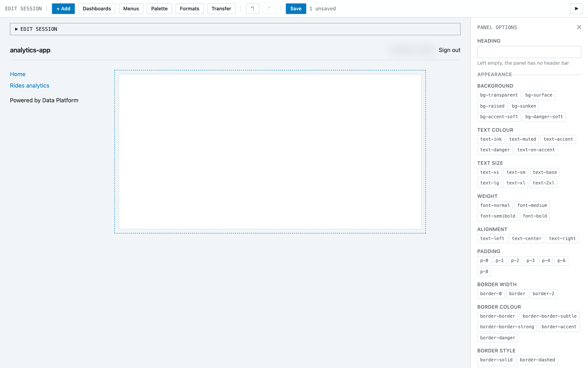Toggle the bg-transparent background chip

pos(499,95)
